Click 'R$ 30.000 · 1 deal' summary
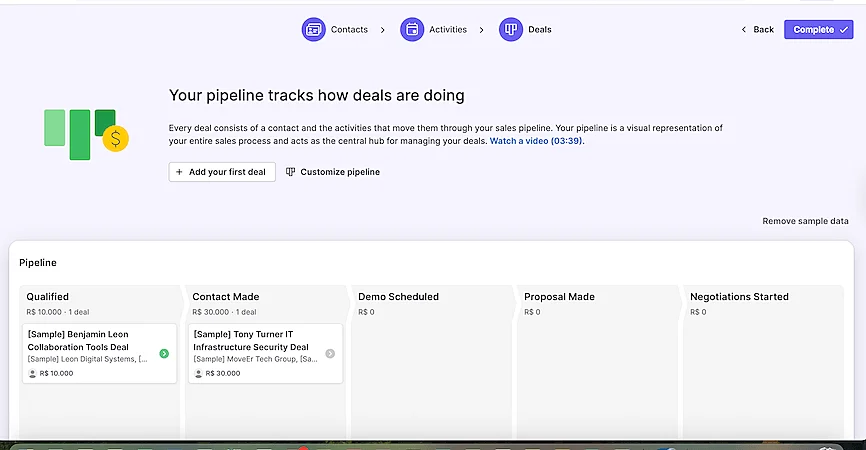This screenshot has height=450, width=866. pos(224,312)
